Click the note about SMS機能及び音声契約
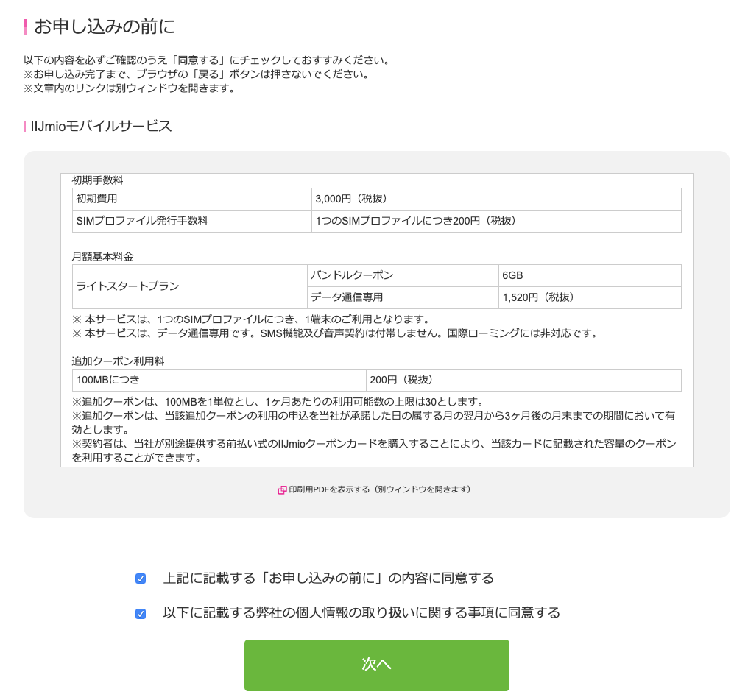This screenshot has width=748, height=700. coord(335,333)
